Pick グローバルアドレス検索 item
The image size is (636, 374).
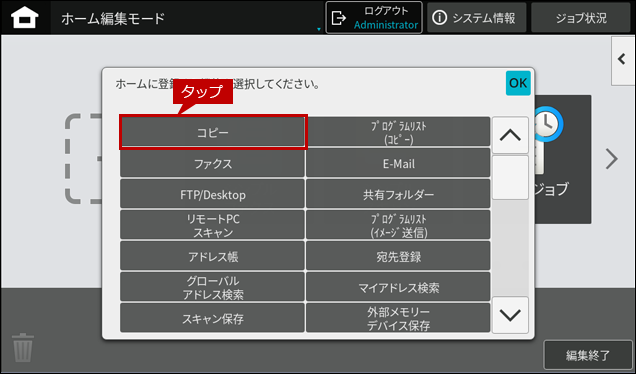(x=212, y=287)
